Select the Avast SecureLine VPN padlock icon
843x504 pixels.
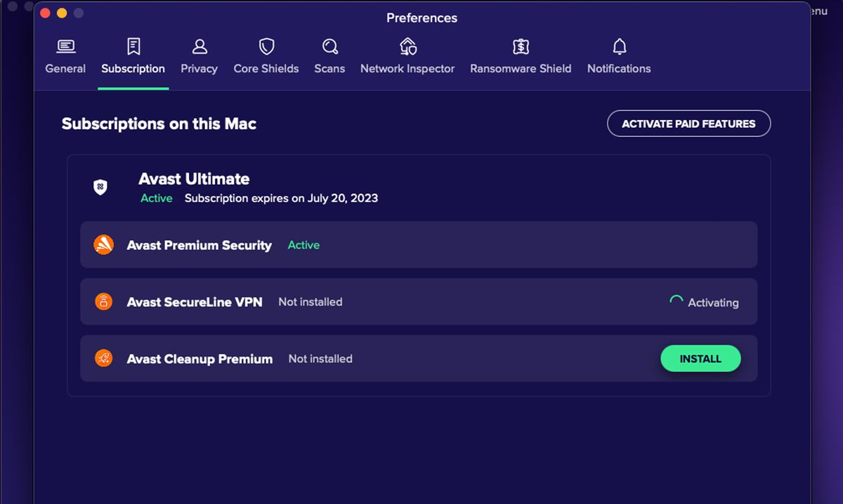(103, 302)
